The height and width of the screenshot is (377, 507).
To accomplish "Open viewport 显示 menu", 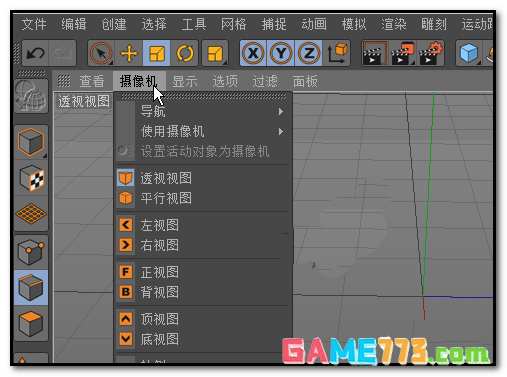I will pos(185,81).
